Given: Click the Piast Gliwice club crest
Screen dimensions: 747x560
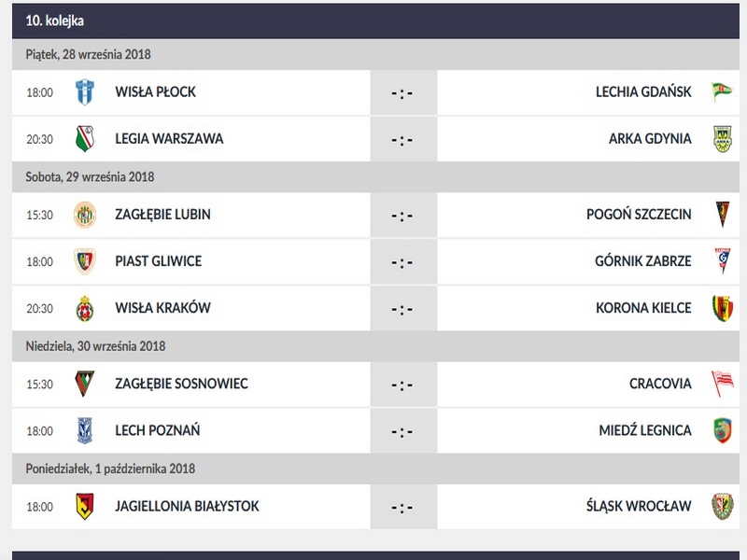Looking at the screenshot, I should coord(85,261).
